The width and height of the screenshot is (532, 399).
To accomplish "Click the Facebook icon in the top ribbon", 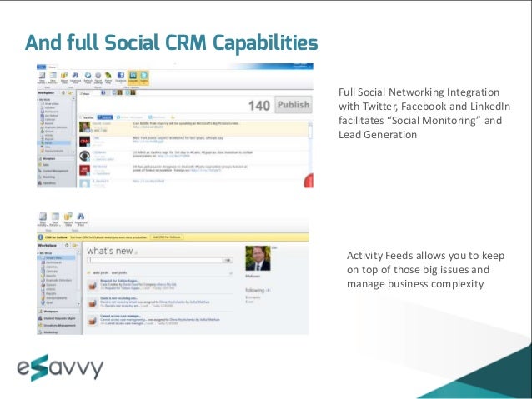I will (x=121, y=77).
